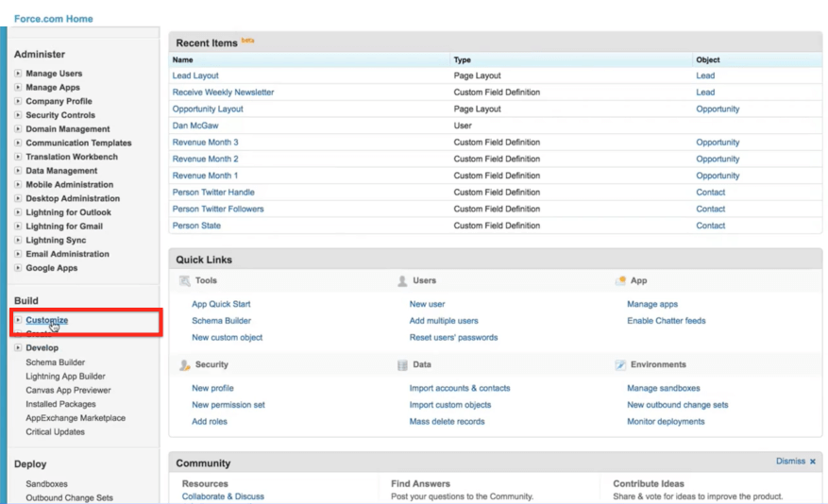This screenshot has width=828, height=504.
Task: Open Person Twitter Followers field
Action: pos(217,209)
